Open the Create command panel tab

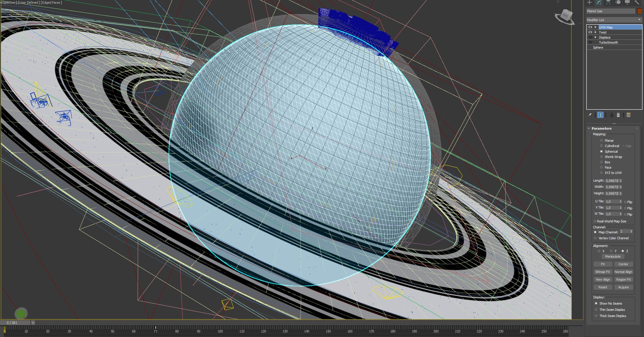(589, 2)
